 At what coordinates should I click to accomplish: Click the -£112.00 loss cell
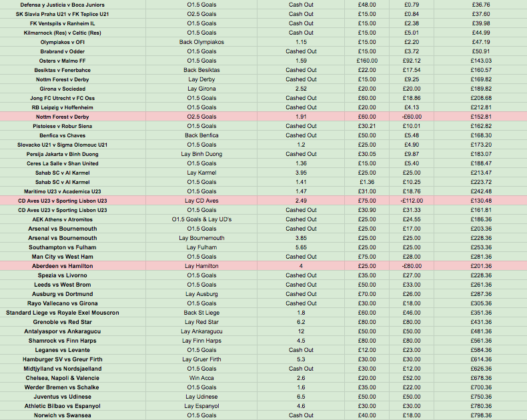pyautogui.click(x=412, y=201)
